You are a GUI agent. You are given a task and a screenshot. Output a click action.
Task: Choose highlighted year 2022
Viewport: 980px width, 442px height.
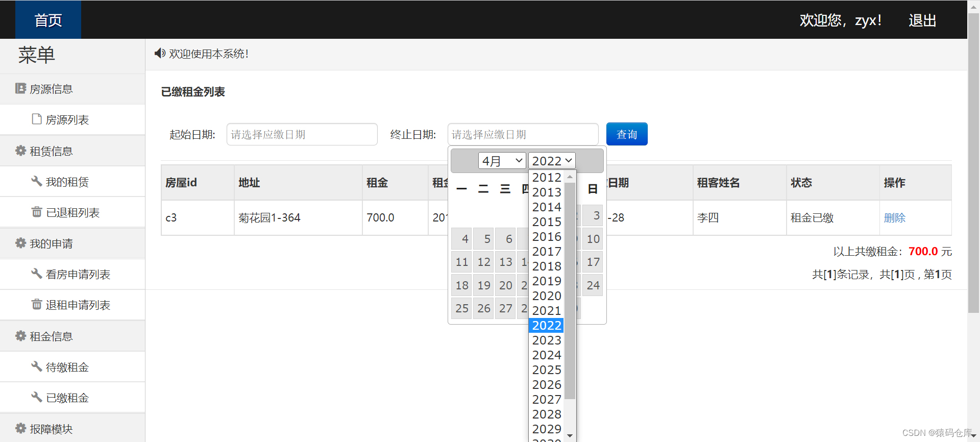pyautogui.click(x=546, y=325)
